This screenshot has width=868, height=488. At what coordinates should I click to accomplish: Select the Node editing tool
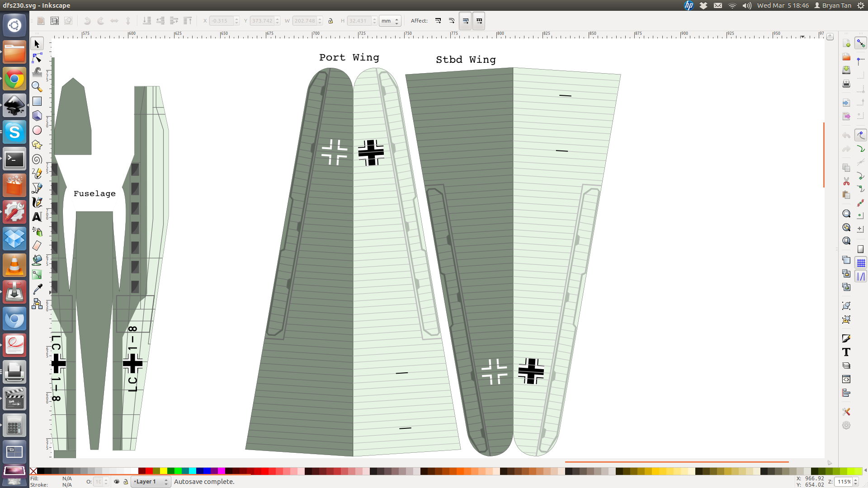point(37,58)
